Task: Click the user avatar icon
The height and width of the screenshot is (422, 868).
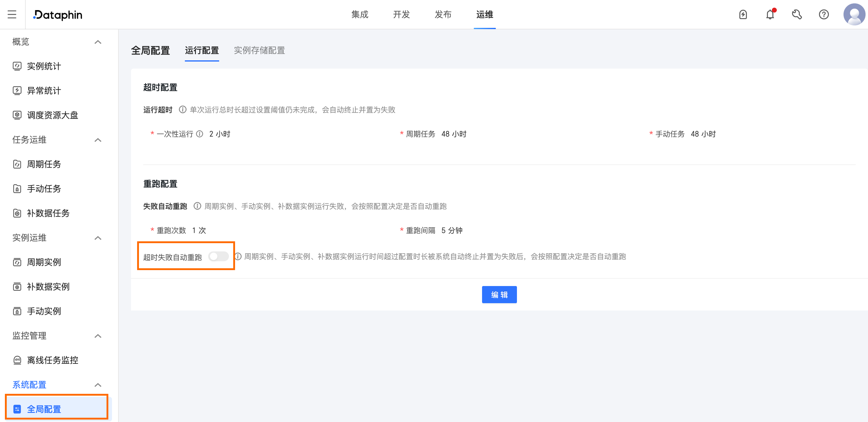Action: click(854, 14)
